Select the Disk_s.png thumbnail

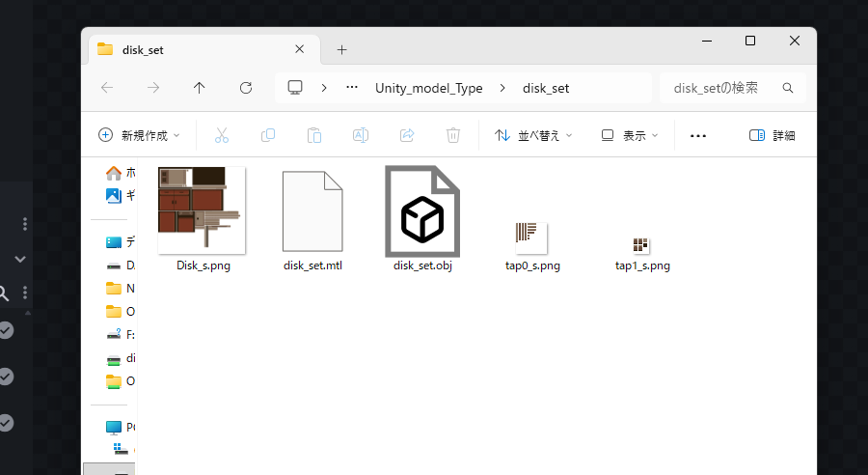(x=203, y=209)
